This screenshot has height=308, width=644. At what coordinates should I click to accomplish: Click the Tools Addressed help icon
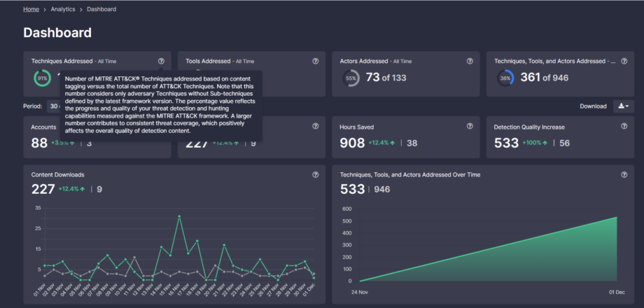click(x=316, y=61)
